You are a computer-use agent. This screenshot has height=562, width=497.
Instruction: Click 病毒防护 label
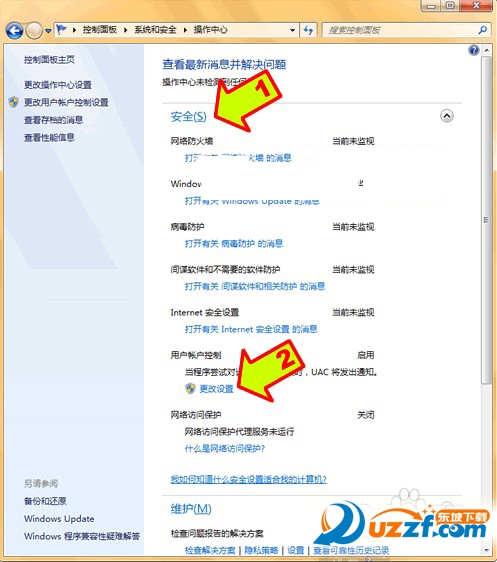pos(187,227)
